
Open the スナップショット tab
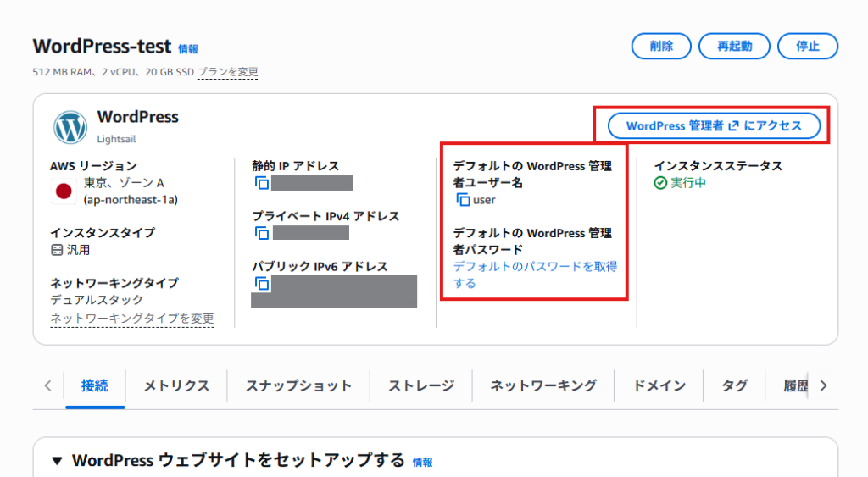pyautogui.click(x=298, y=385)
